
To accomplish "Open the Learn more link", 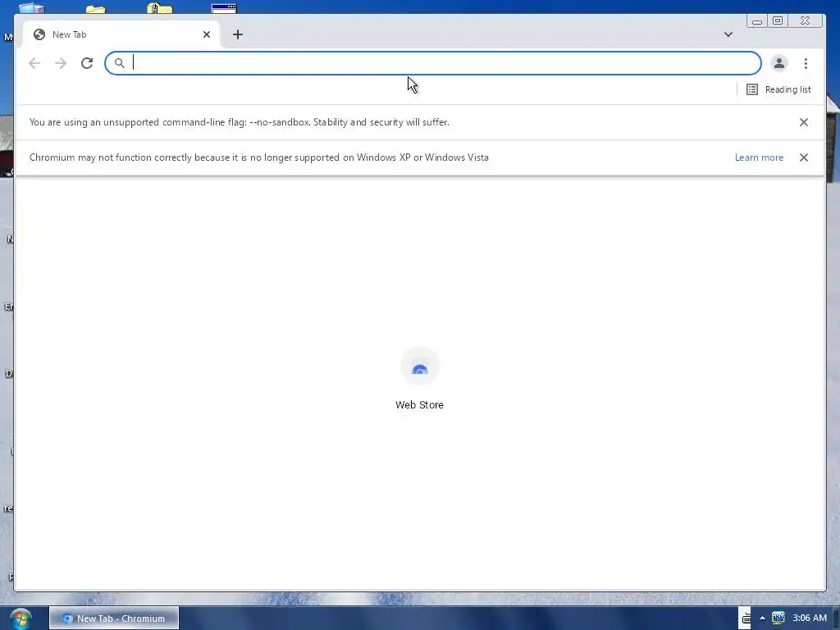I will tap(759, 157).
